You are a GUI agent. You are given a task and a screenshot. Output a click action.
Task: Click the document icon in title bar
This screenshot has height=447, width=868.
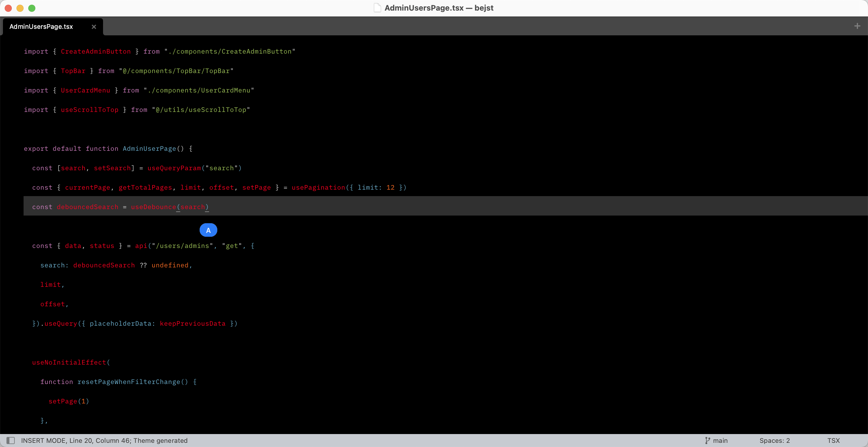point(377,8)
